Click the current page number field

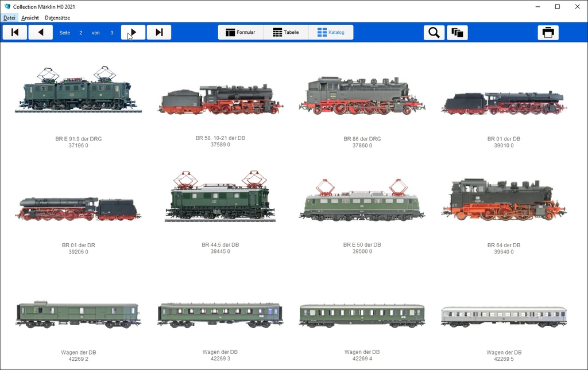[x=81, y=33]
